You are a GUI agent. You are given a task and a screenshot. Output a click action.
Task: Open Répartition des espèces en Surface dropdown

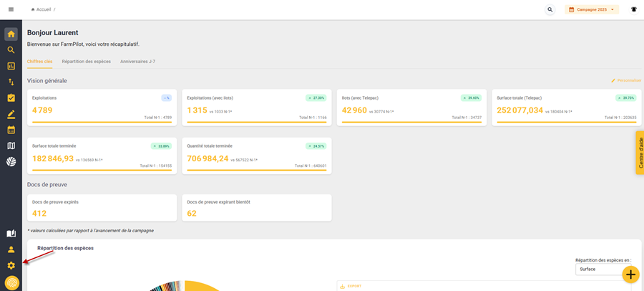point(603,269)
